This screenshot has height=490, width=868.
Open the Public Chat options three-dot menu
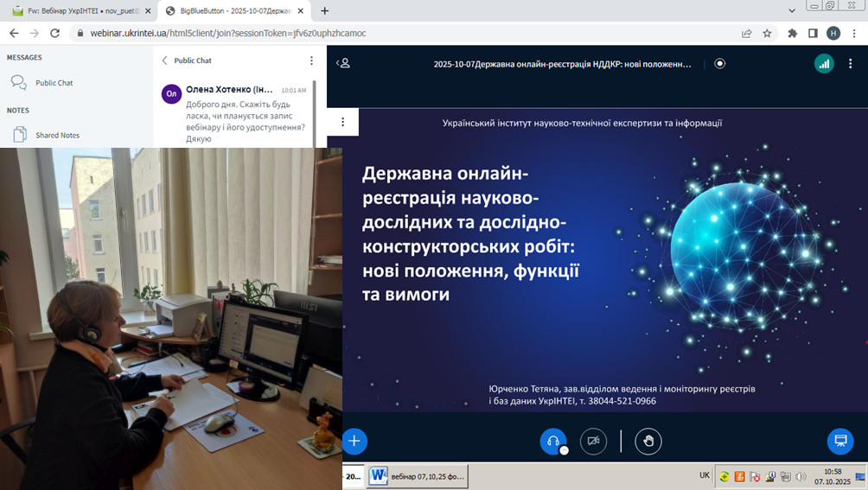(x=312, y=60)
